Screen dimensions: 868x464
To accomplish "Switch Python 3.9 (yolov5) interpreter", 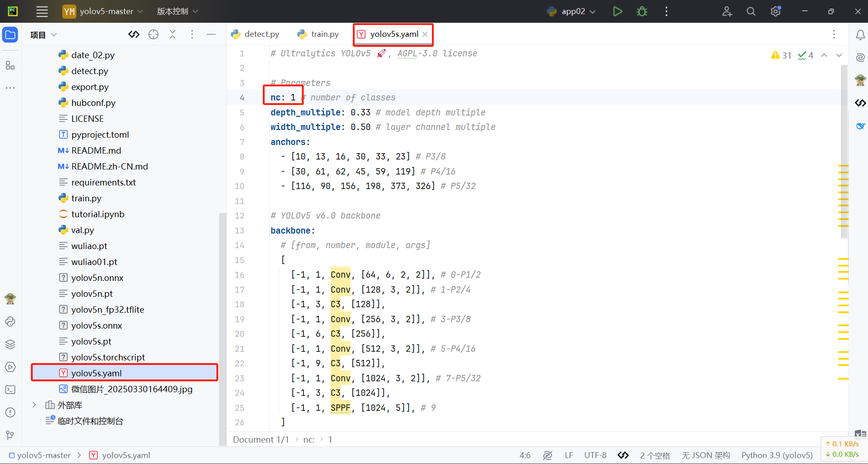I will tap(777, 455).
